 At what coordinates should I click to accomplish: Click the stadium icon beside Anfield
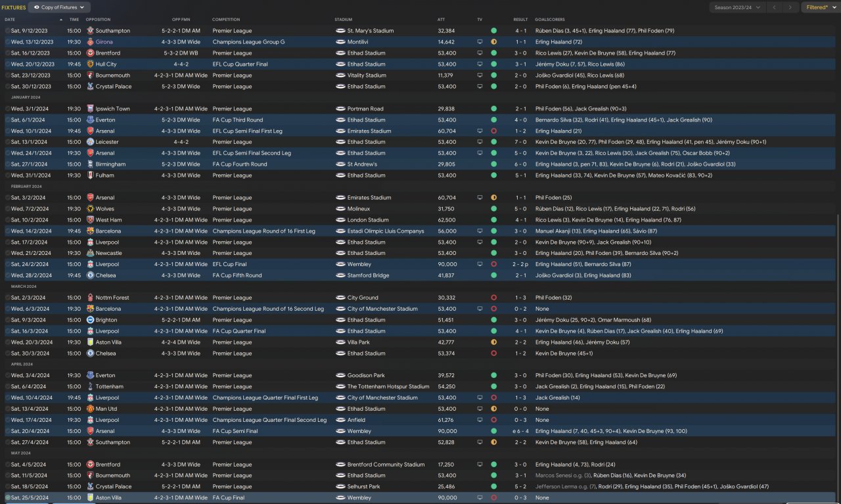pos(340,420)
